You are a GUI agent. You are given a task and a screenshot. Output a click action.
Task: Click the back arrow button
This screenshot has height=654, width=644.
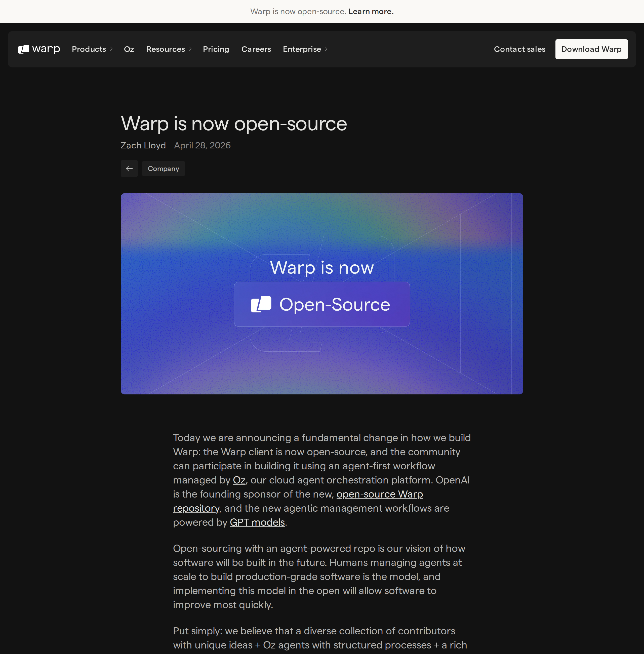coord(129,168)
